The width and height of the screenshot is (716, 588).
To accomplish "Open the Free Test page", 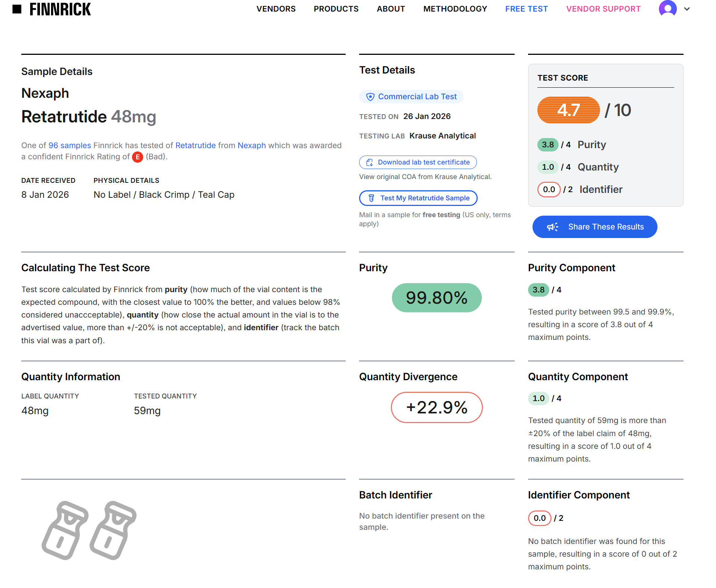I will click(527, 9).
